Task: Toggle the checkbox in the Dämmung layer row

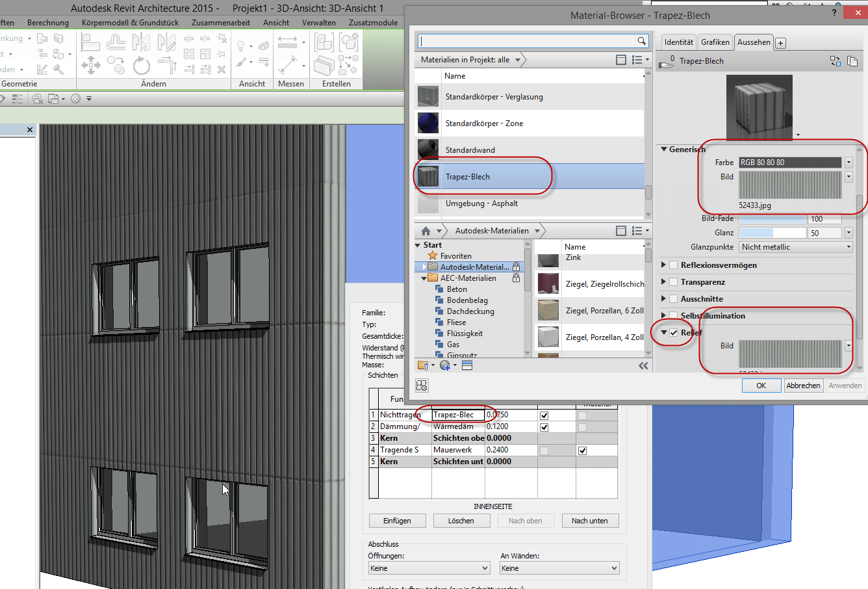Action: (x=544, y=427)
